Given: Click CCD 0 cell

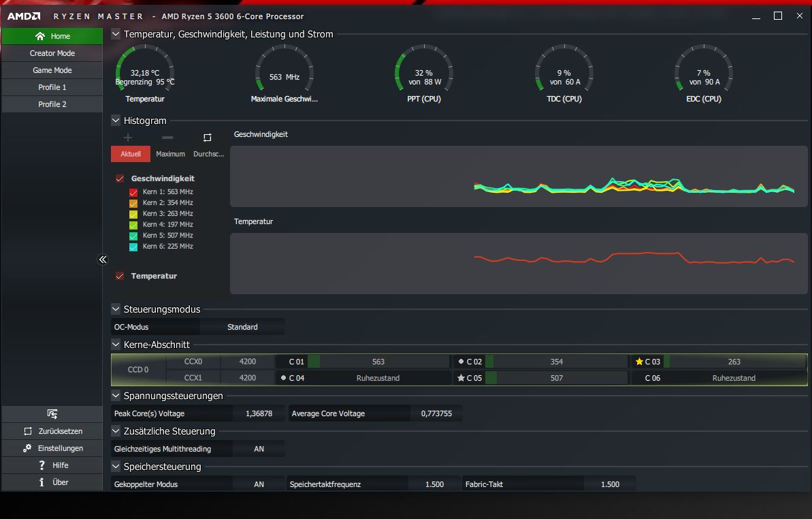Looking at the screenshot, I should pyautogui.click(x=138, y=370).
